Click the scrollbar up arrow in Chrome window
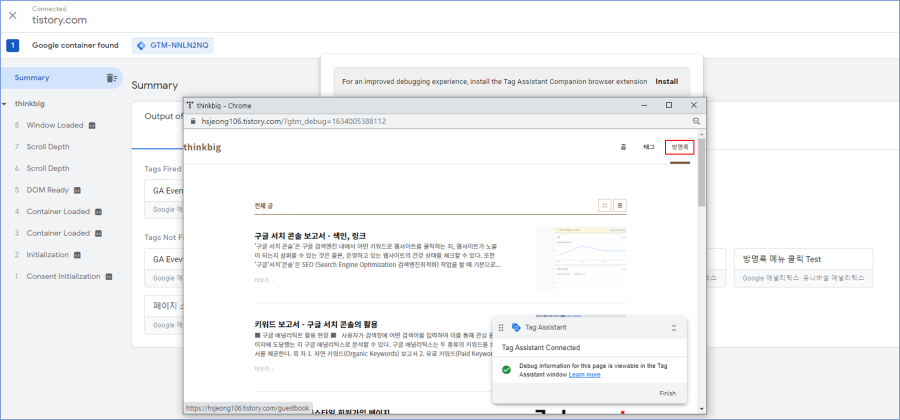This screenshot has width=900, height=420. tap(701, 134)
